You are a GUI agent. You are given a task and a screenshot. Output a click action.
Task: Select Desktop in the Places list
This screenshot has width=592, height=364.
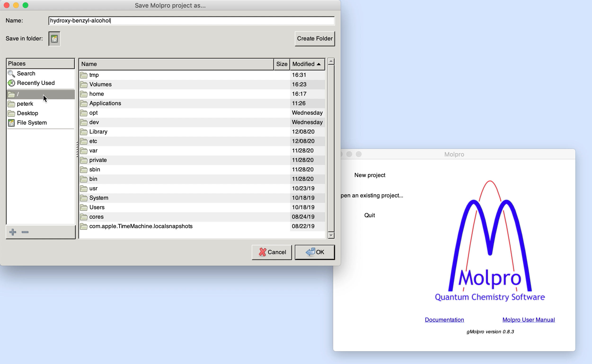[x=27, y=113]
